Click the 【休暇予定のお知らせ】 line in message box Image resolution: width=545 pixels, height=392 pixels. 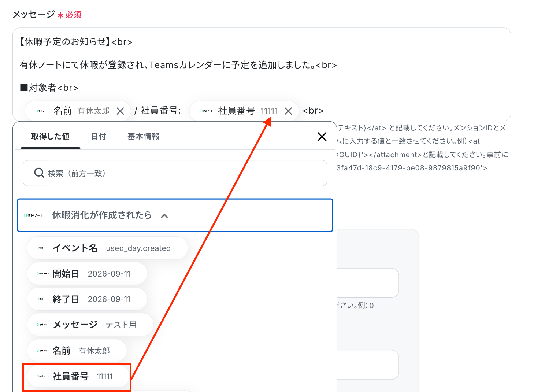[x=76, y=42]
